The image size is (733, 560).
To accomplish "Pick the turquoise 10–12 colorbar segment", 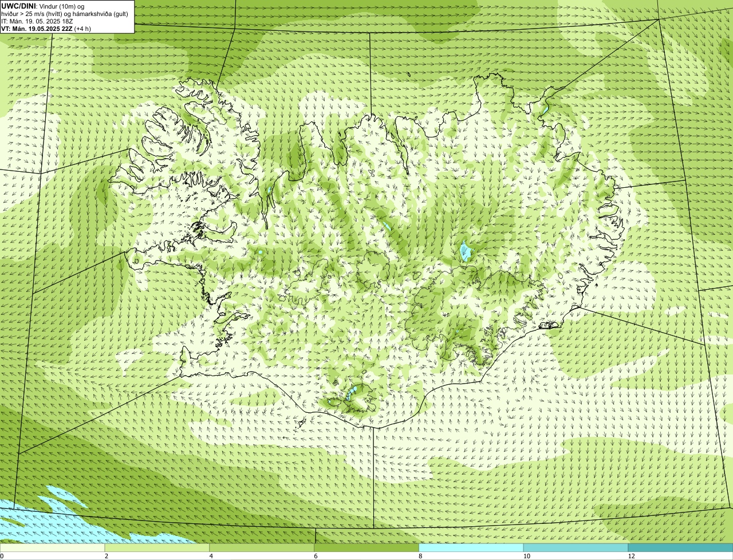I will [x=577, y=547].
